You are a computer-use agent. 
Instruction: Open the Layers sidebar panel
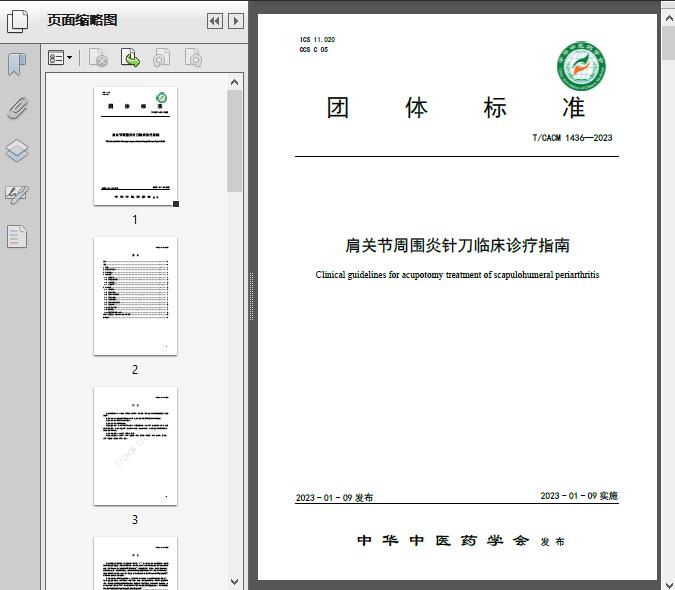coord(17,151)
